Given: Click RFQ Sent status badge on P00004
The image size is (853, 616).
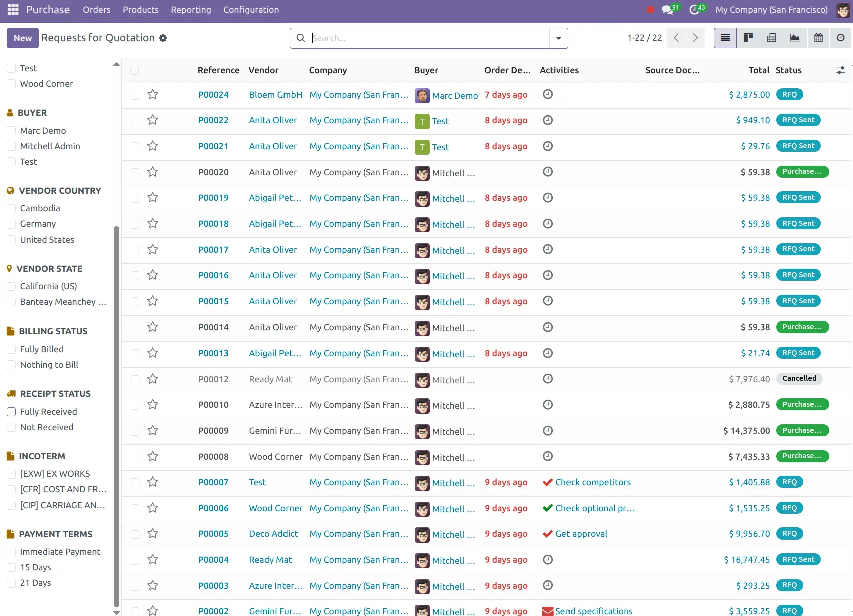Looking at the screenshot, I should (x=798, y=559).
